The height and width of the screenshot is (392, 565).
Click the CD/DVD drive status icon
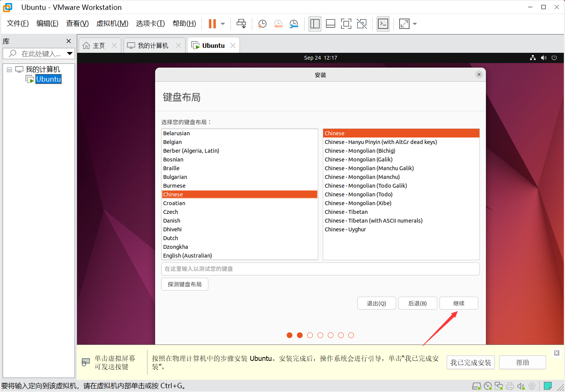tap(488, 386)
